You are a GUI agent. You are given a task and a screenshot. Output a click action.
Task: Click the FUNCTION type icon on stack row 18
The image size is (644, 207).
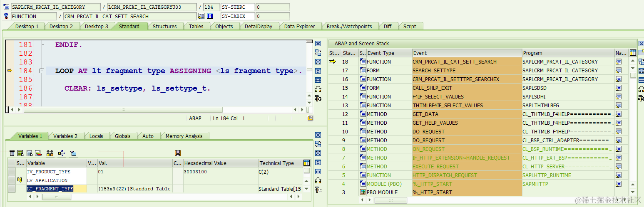pyautogui.click(x=363, y=62)
